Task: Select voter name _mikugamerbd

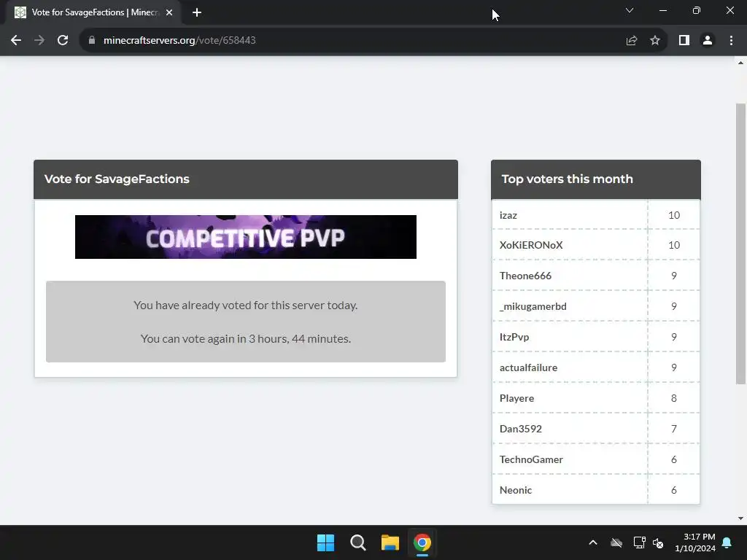Action: [x=533, y=306]
